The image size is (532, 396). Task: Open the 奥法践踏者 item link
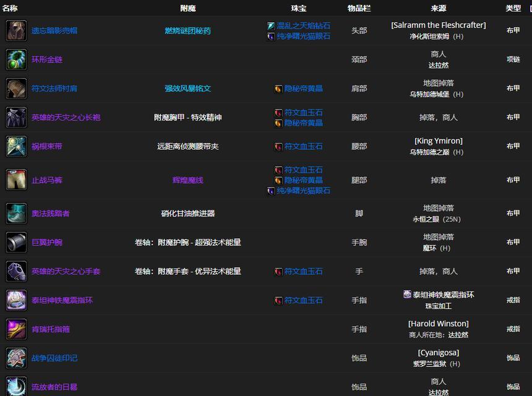(x=51, y=213)
